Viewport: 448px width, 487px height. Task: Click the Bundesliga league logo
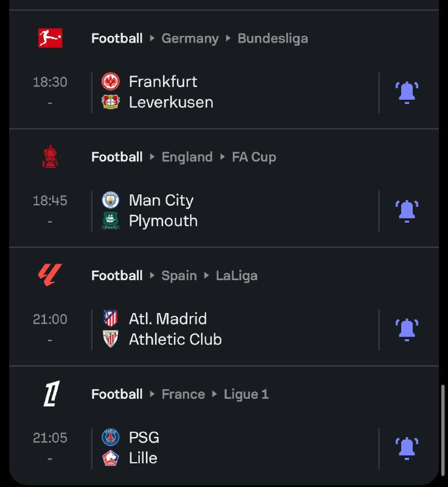coord(50,38)
